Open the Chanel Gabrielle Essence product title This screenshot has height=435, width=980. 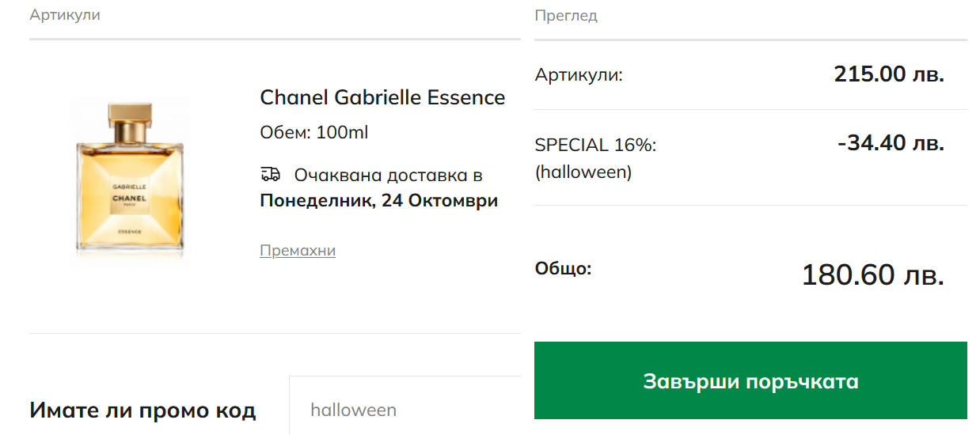(x=382, y=97)
